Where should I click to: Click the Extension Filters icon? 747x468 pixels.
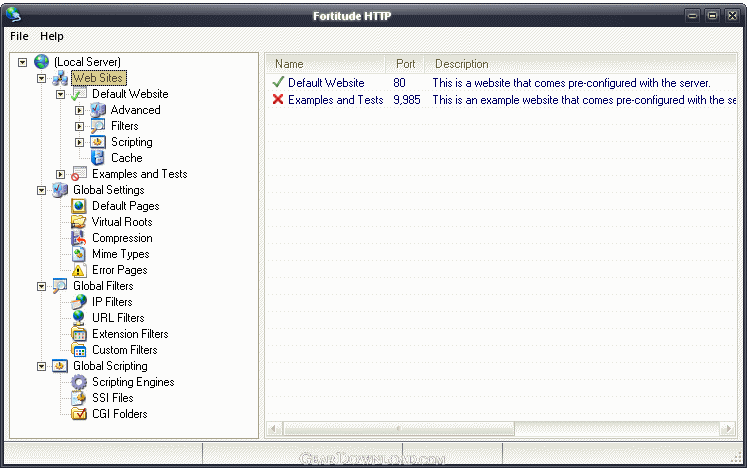pyautogui.click(x=79, y=334)
